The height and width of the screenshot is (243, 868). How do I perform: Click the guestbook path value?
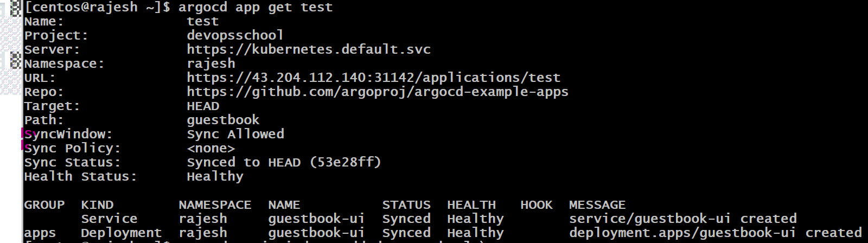click(223, 120)
